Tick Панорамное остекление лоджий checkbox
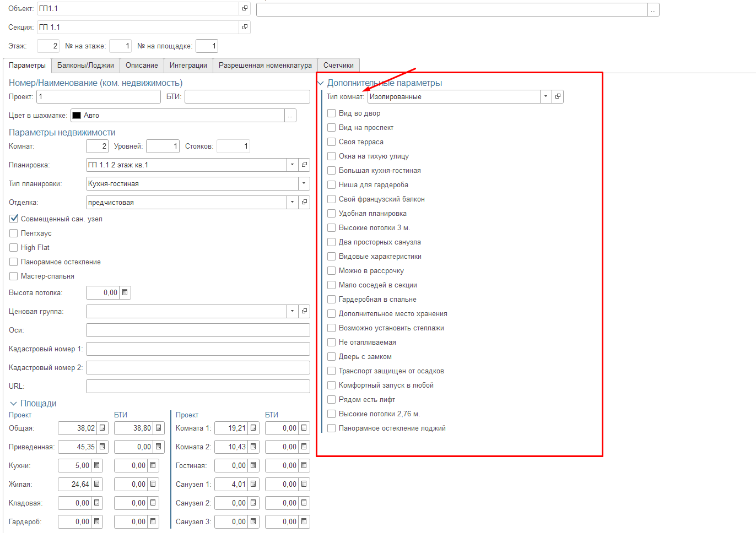 point(332,428)
